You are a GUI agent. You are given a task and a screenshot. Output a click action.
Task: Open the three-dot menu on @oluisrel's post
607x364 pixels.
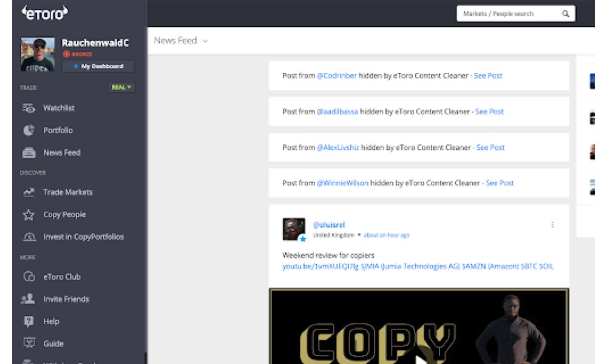(x=552, y=224)
